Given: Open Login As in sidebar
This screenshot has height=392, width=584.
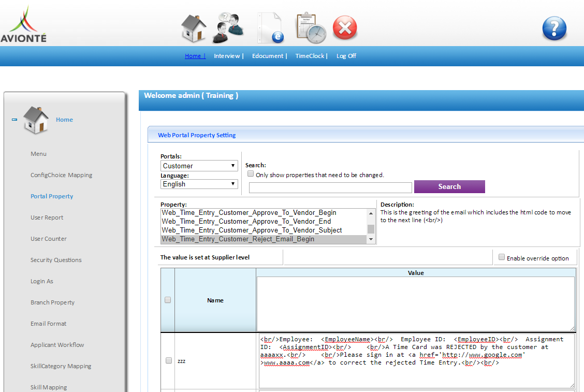Looking at the screenshot, I should coord(42,281).
